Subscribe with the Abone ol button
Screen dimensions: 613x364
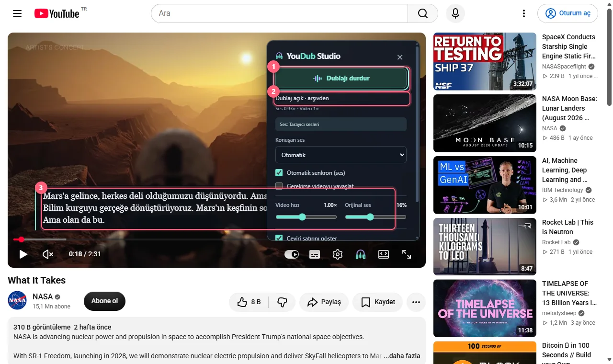(104, 301)
